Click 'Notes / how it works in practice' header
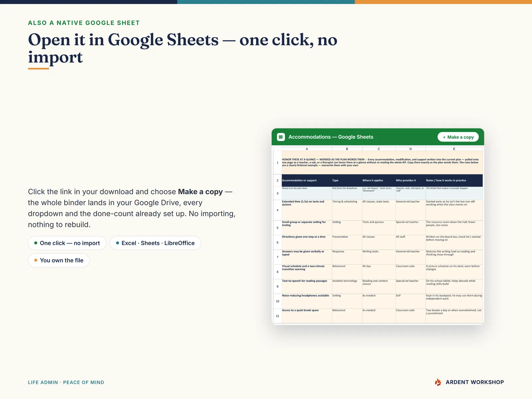 (454, 181)
